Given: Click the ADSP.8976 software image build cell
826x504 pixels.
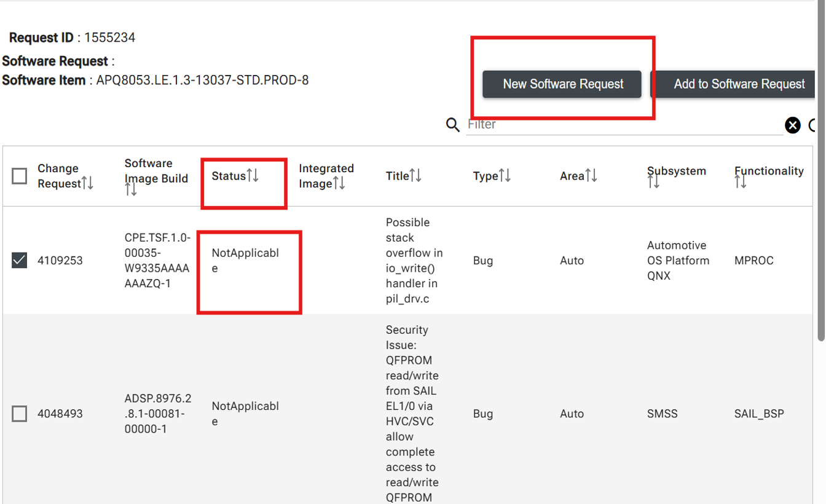Looking at the screenshot, I should 157,414.
